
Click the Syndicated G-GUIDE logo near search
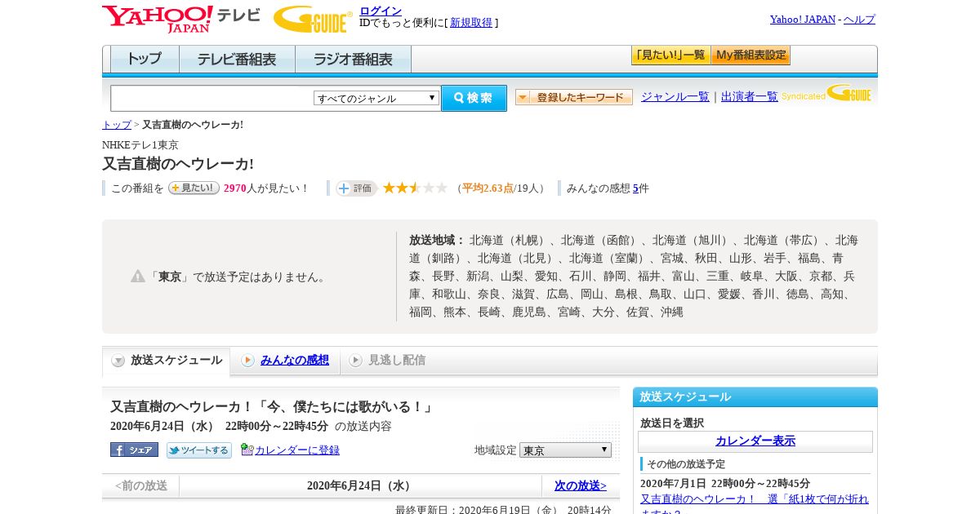tap(826, 93)
